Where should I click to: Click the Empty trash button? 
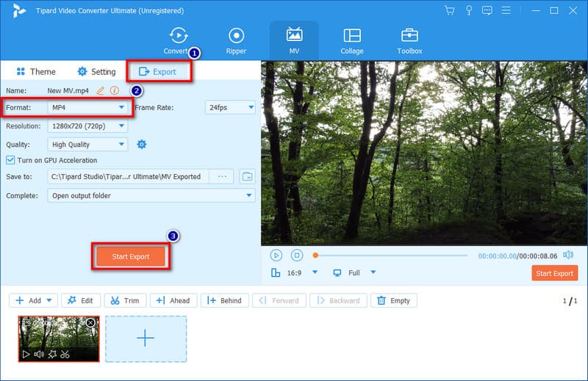394,300
